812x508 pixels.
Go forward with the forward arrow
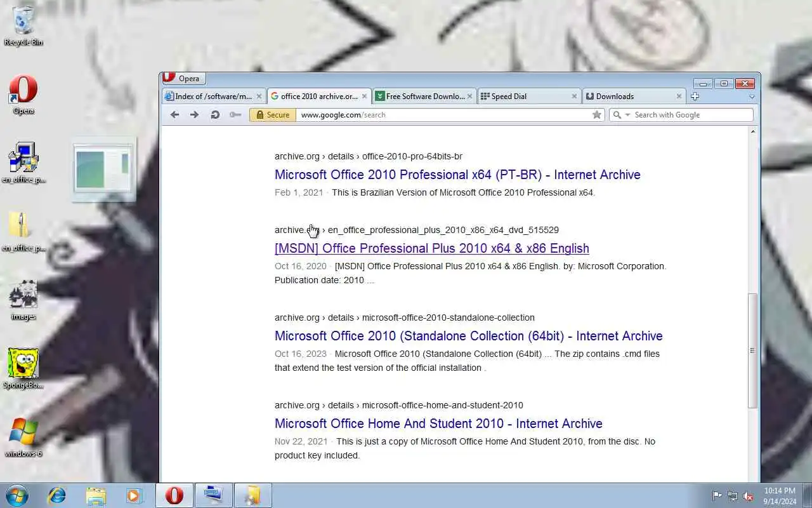[195, 115]
